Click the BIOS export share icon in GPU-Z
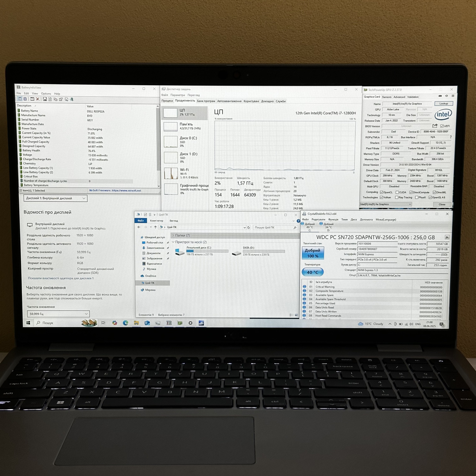The image size is (476, 476). 435,126
